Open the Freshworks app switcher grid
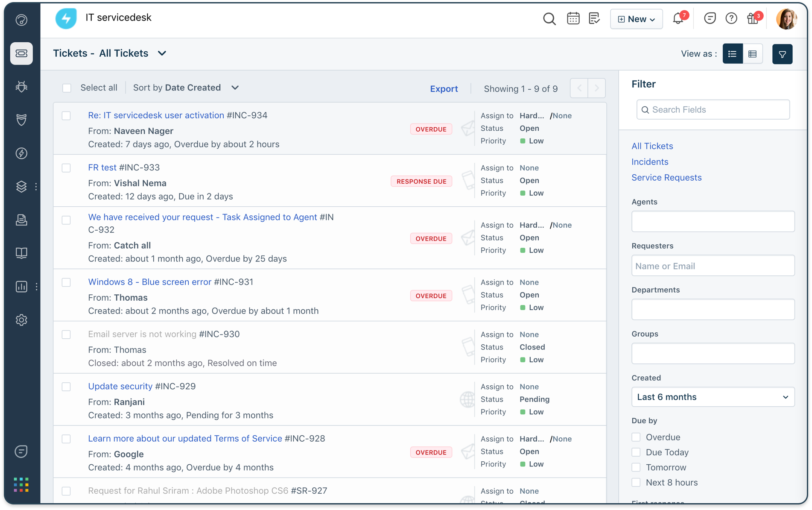 click(x=20, y=484)
